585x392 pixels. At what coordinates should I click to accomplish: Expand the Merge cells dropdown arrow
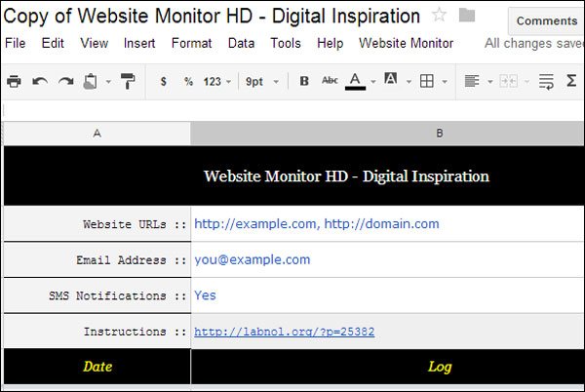[526, 81]
